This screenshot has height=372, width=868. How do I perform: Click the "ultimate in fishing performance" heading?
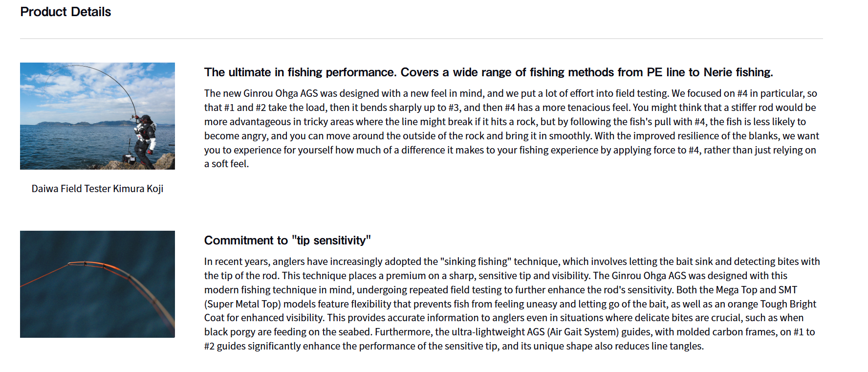pyautogui.click(x=488, y=72)
